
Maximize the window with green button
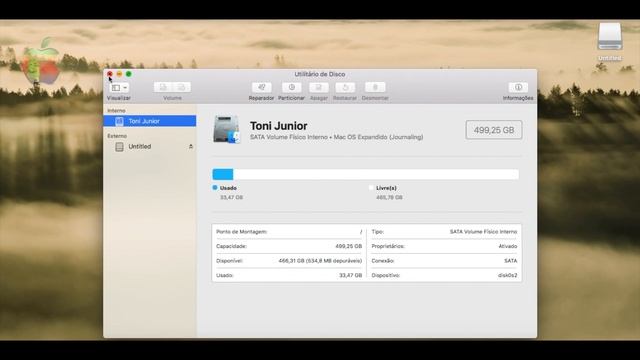(129, 74)
